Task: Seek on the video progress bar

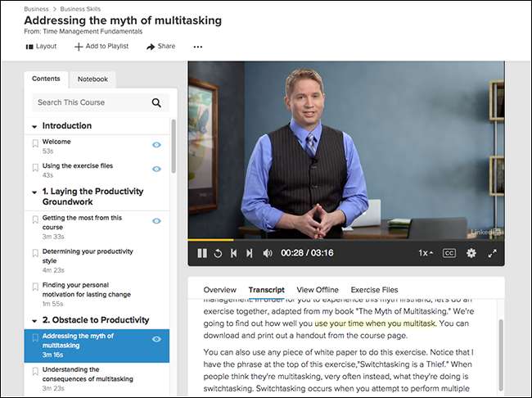Action: [346, 240]
